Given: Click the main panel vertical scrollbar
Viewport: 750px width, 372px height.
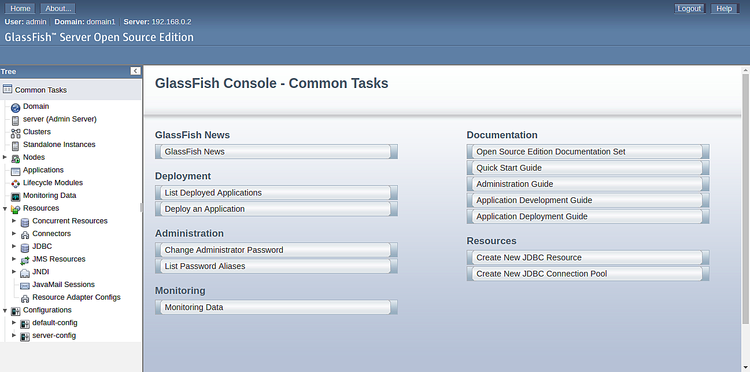Looking at the screenshot, I should pos(745,198).
